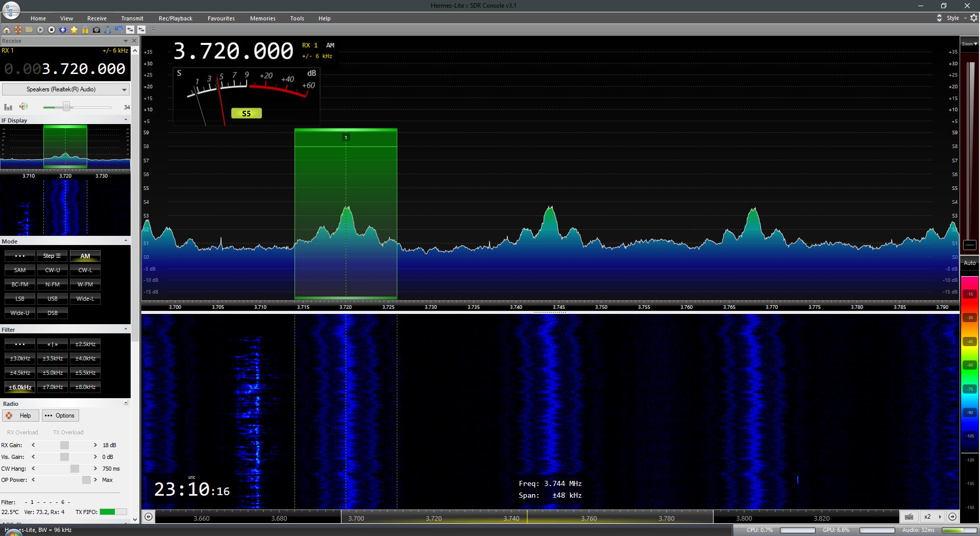Open the Favourites menu
980x536 pixels.
(221, 18)
